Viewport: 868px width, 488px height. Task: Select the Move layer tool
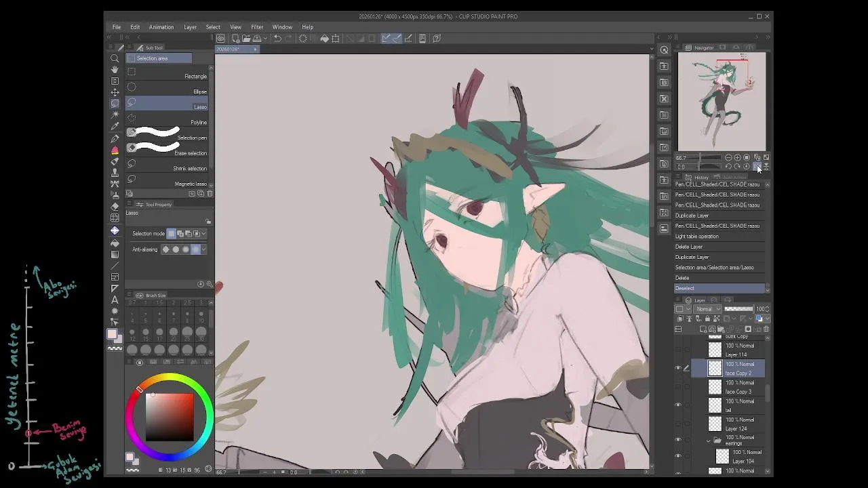(115, 92)
